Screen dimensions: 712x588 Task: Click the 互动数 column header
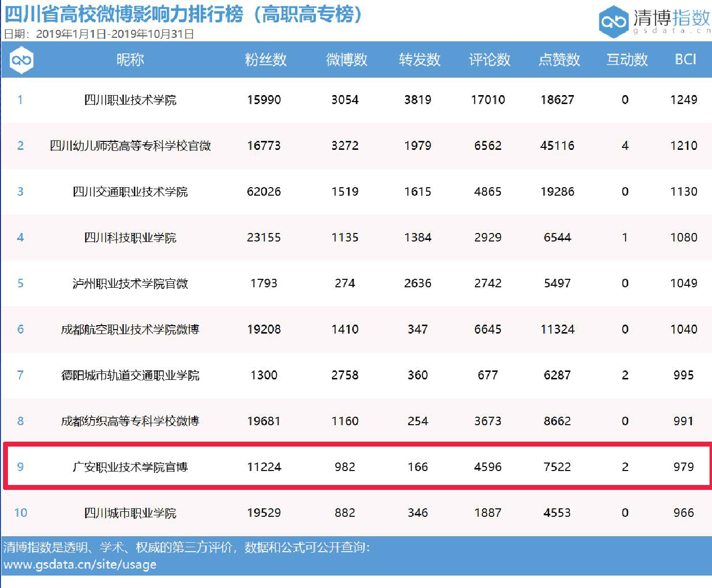tap(627, 60)
